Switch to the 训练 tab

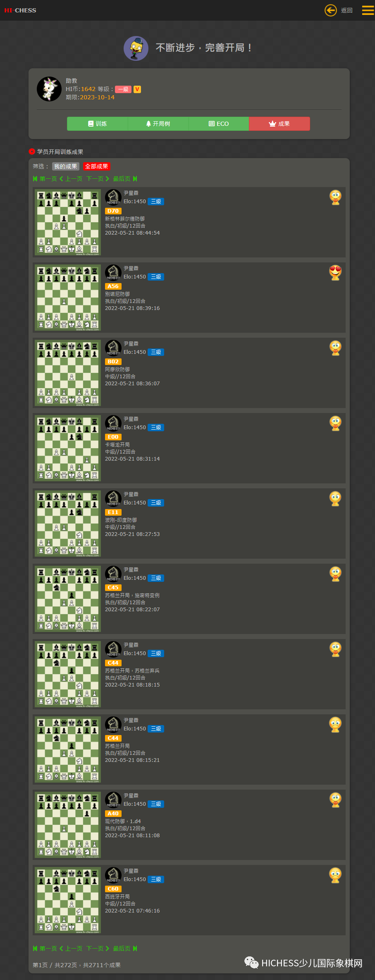coord(98,124)
